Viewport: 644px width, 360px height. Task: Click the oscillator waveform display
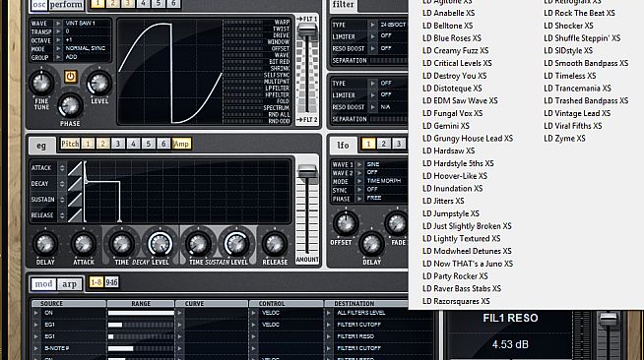(170, 71)
